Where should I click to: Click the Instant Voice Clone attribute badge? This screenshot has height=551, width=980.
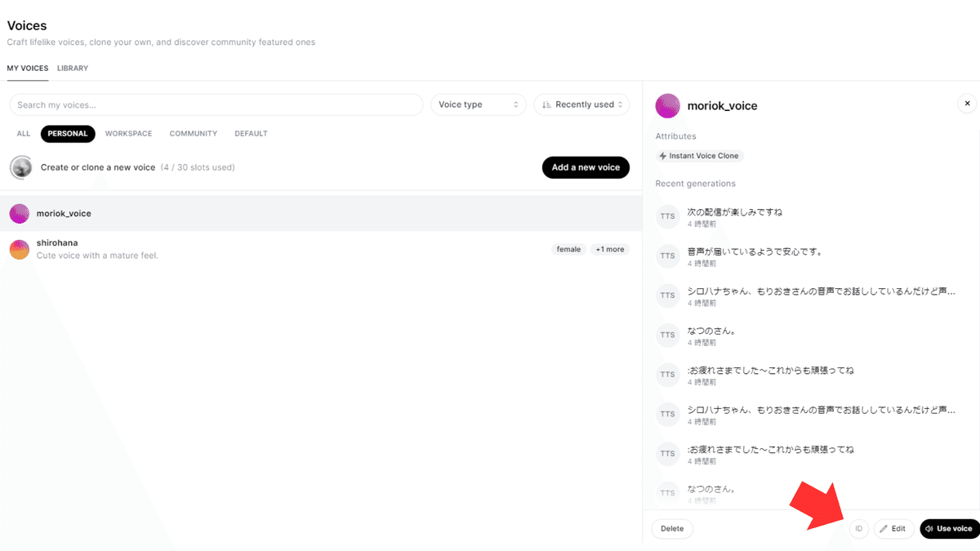pos(698,155)
